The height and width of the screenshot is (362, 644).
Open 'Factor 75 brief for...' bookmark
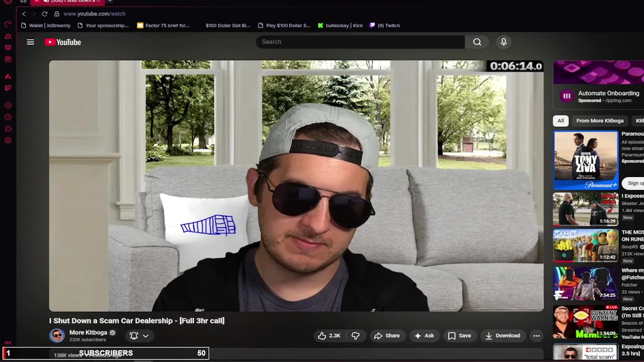point(164,26)
